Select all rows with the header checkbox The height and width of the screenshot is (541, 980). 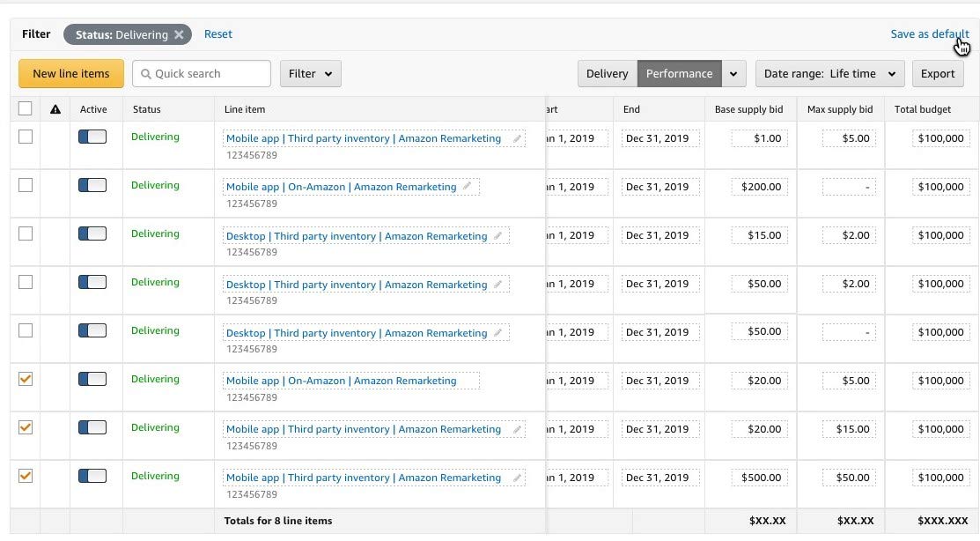pyautogui.click(x=26, y=107)
